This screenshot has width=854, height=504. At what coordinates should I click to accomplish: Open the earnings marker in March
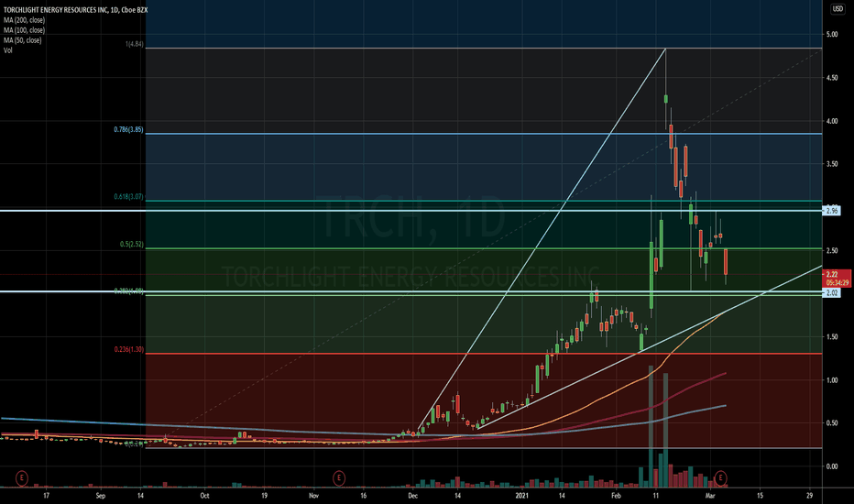tap(720, 478)
